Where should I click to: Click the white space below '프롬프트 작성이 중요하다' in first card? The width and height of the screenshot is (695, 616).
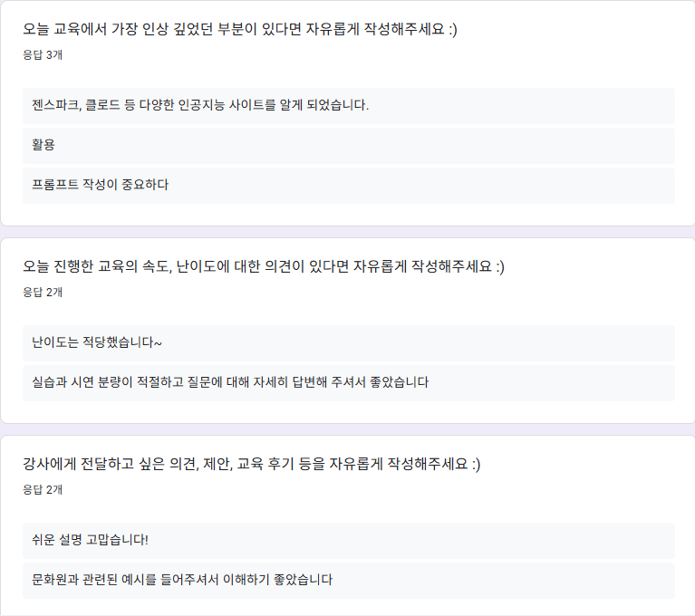pos(347,215)
